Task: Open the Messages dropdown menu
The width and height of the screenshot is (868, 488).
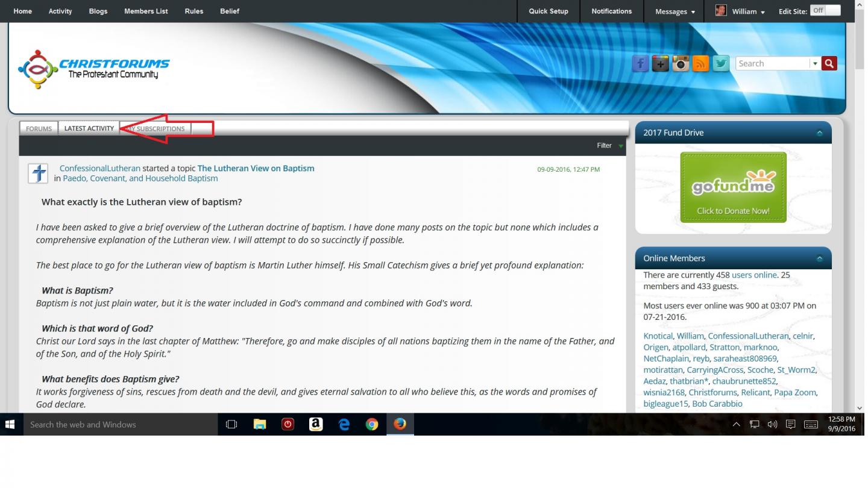Action: coord(675,11)
